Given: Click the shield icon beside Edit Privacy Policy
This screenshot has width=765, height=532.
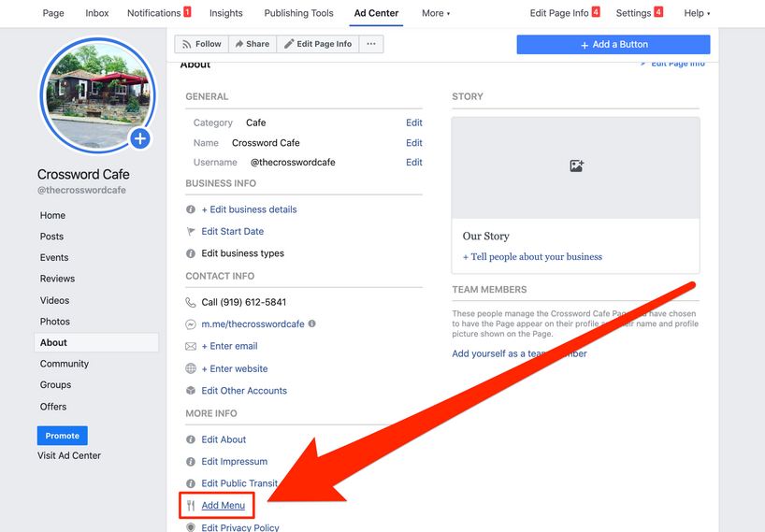Looking at the screenshot, I should (190, 527).
